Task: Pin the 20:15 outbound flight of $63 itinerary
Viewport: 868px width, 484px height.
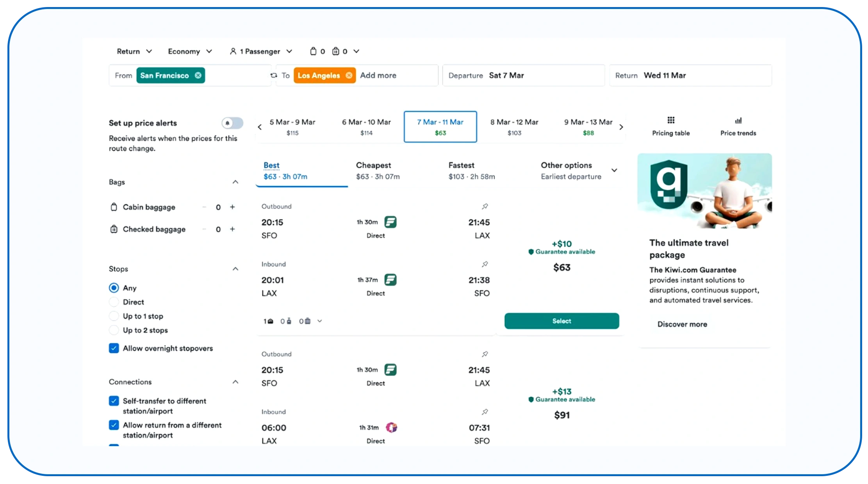Action: click(x=485, y=206)
